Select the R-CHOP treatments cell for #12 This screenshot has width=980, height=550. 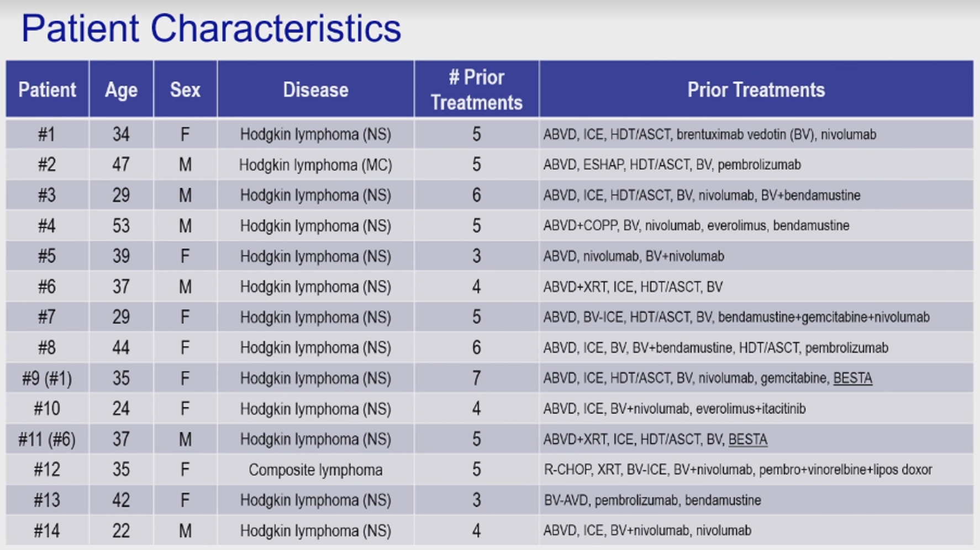pyautogui.click(x=756, y=470)
